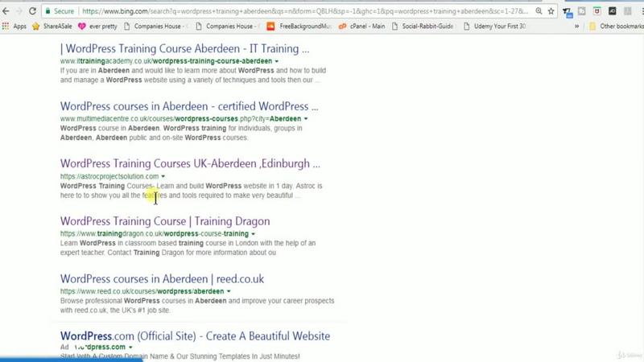
Task: Click the faded grey extension icon
Action: click(627, 11)
